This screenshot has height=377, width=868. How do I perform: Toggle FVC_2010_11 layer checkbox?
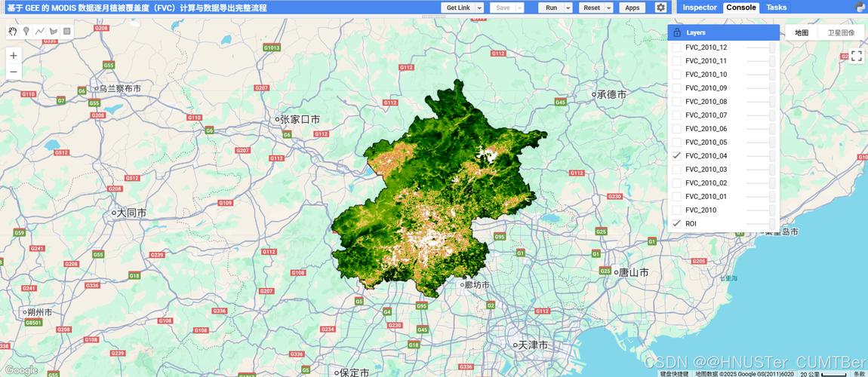tap(676, 61)
